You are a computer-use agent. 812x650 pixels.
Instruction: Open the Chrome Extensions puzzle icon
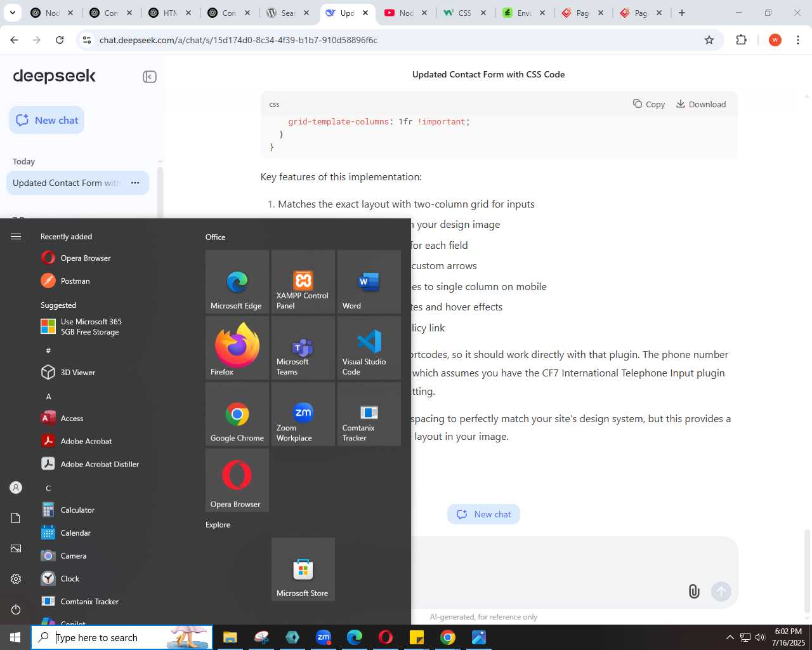(741, 40)
